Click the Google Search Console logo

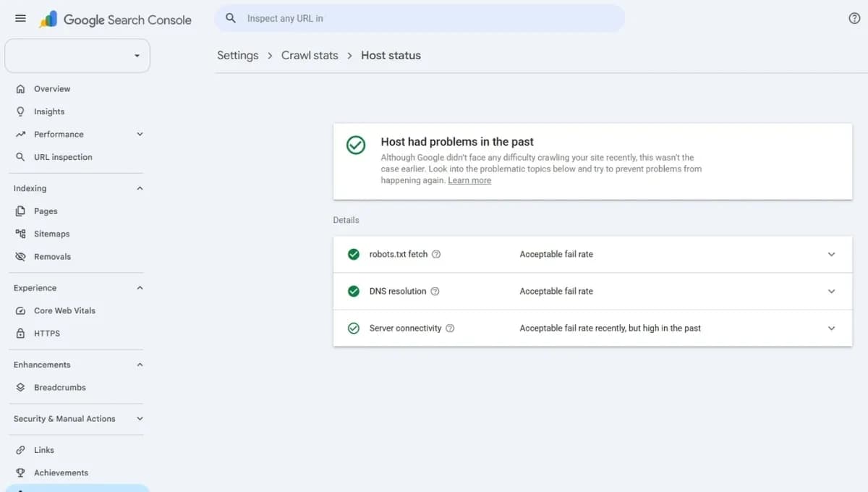[116, 20]
